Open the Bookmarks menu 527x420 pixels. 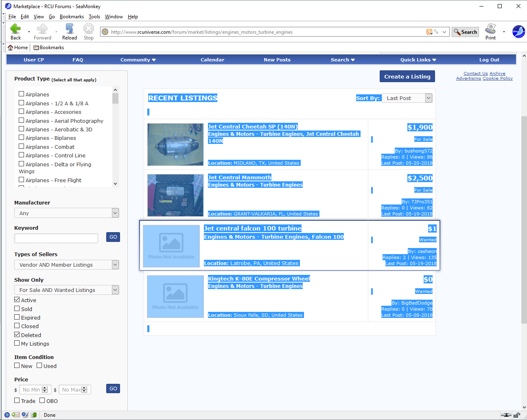click(72, 17)
